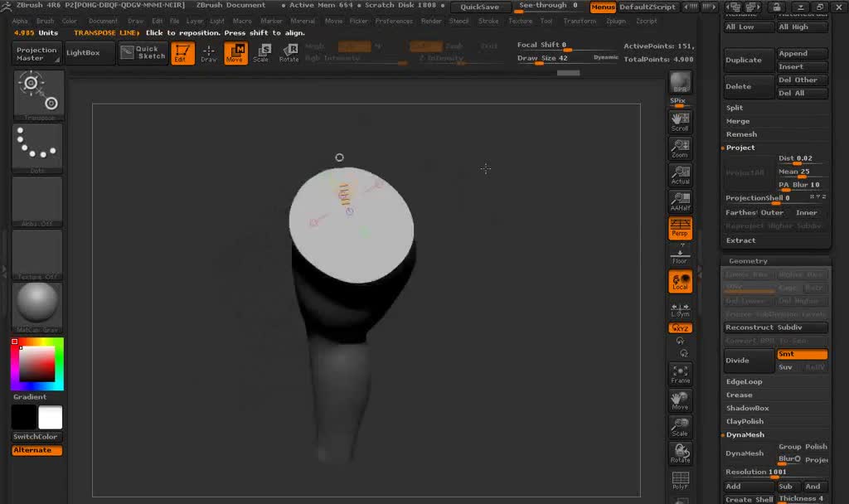This screenshot has height=504, width=849.
Task: Adjust the Focal Shift slider
Action: click(x=567, y=46)
